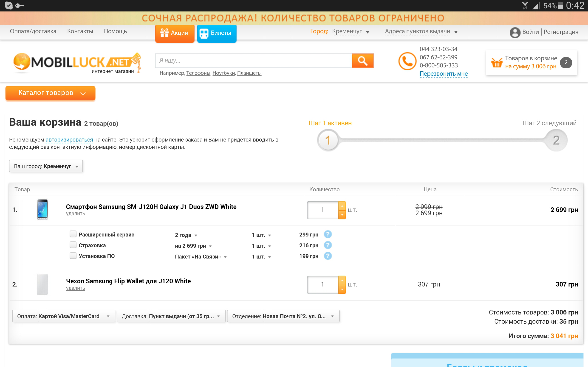Screen dimensions: 588x367
Task: Open the Ваш город Кременчуг selector
Action: point(46,166)
